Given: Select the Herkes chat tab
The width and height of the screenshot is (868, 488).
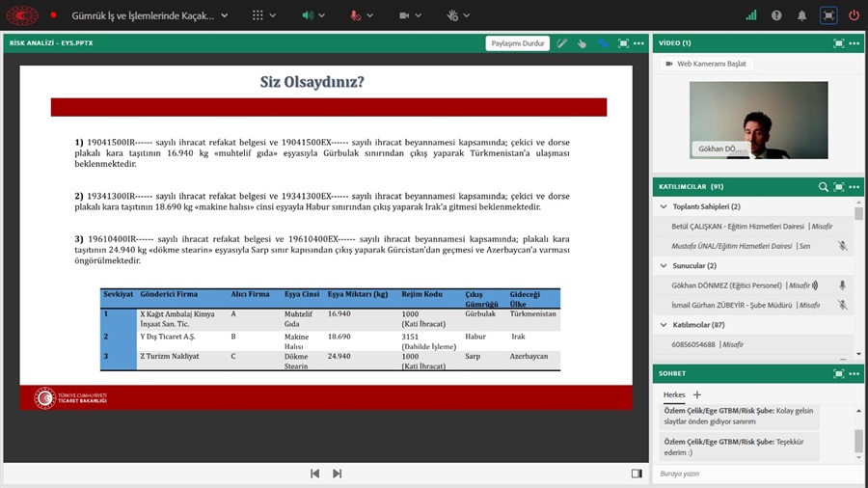Looking at the screenshot, I should 673,394.
